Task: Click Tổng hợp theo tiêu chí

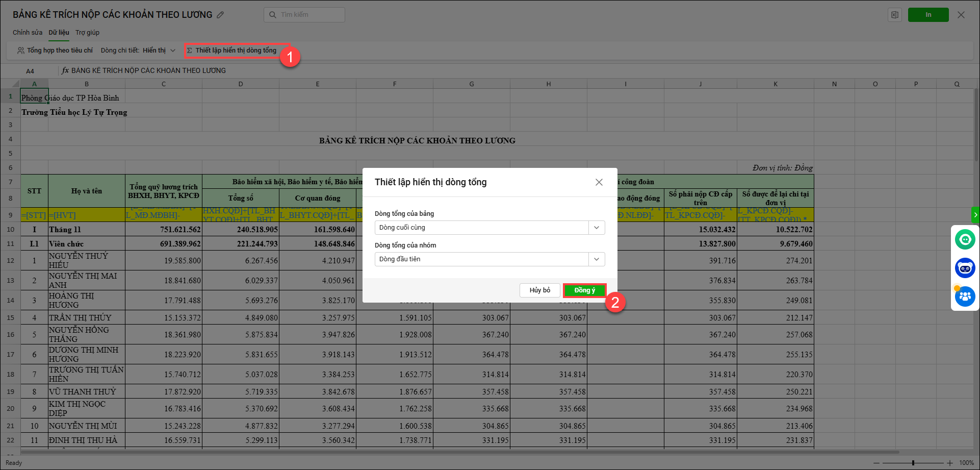Action: click(55, 51)
